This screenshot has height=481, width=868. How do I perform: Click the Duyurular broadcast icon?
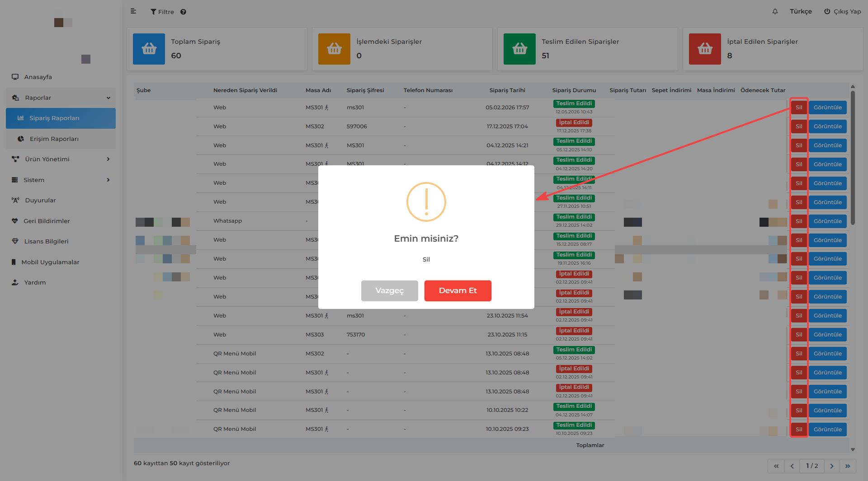click(15, 200)
